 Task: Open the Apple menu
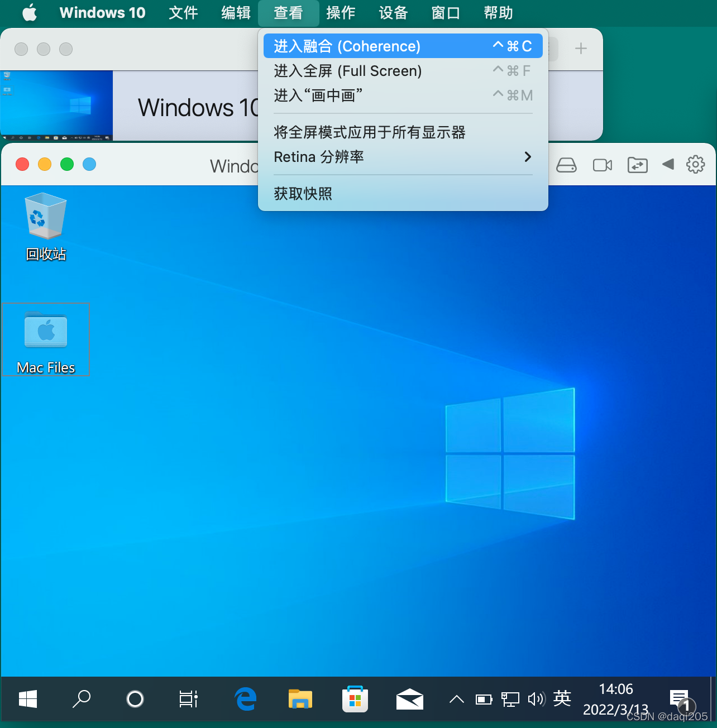[30, 12]
